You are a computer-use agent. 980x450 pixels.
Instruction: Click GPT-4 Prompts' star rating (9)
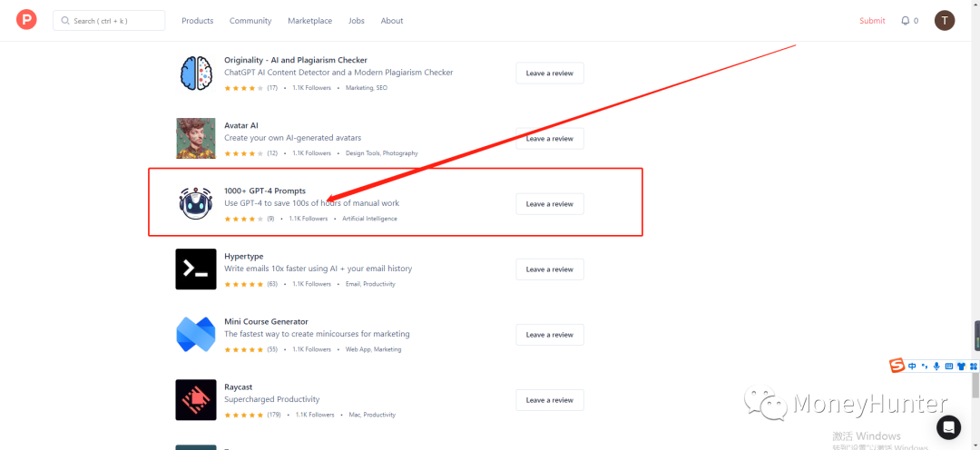point(250,219)
